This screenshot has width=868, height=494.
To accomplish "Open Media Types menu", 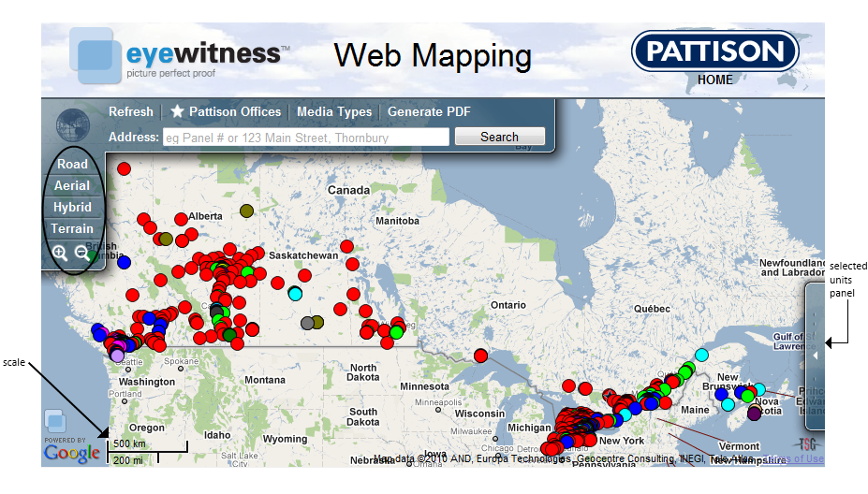I will 334,111.
